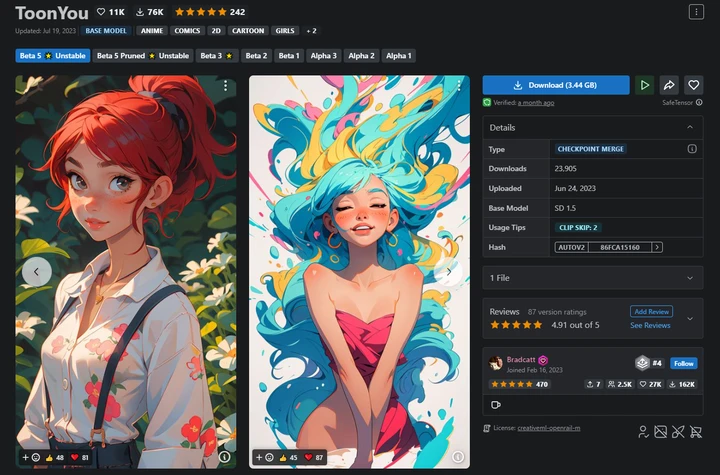The image size is (720, 475).
Task: Click the checkpoint merge type info icon
Action: tap(692, 149)
